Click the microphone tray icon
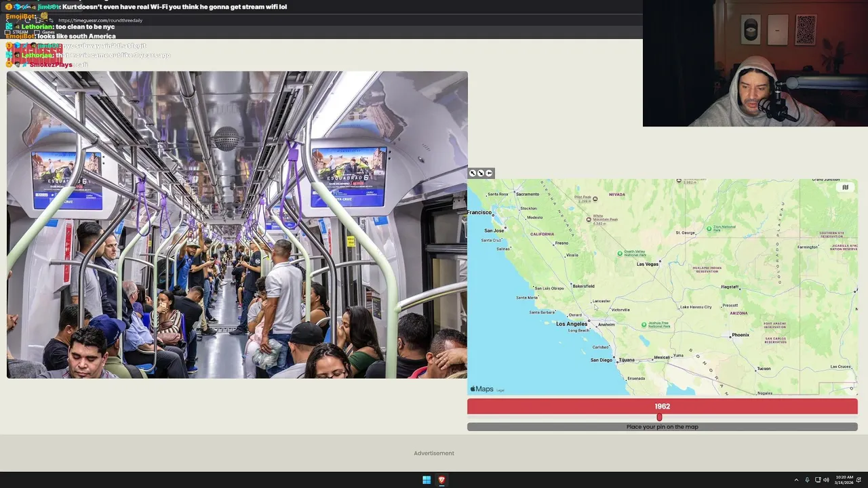Image resolution: width=868 pixels, height=488 pixels. (x=807, y=480)
